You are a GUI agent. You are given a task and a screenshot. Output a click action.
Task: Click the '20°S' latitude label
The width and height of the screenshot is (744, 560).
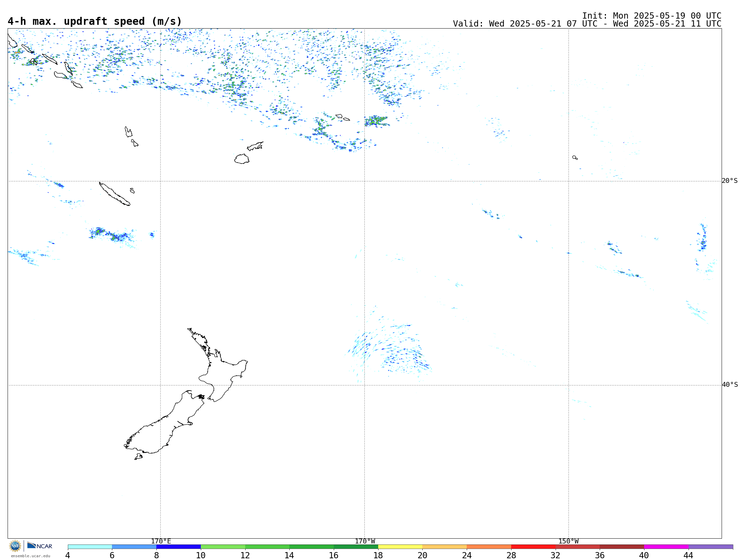click(730, 181)
